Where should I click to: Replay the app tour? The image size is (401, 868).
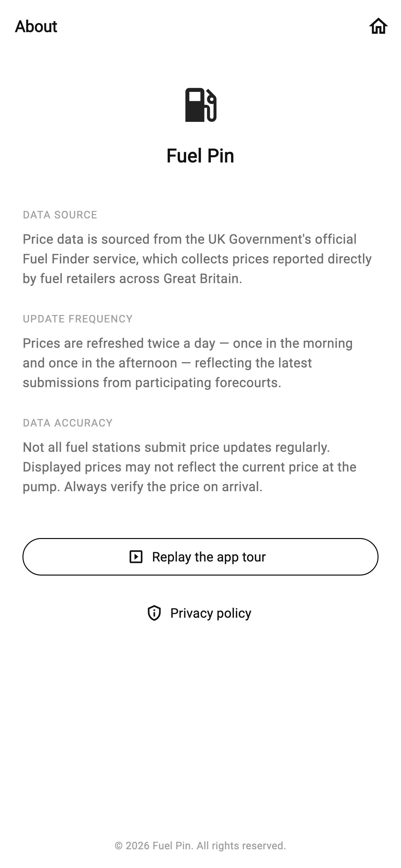point(200,557)
